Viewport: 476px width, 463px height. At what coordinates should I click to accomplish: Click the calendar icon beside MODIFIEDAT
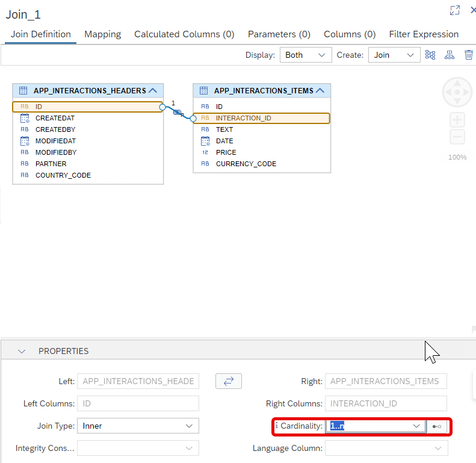coord(25,141)
